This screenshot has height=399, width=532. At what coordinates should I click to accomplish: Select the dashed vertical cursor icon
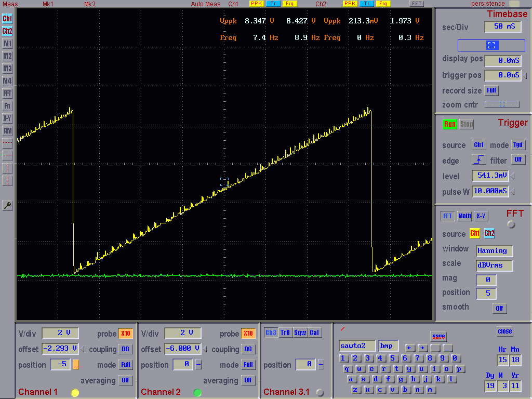(x=7, y=181)
